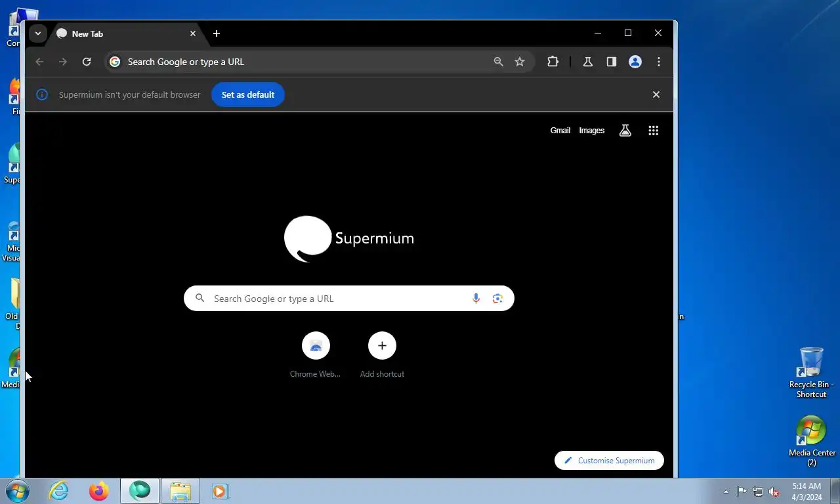Open the muted volume tray icon
The height and width of the screenshot is (504, 840).
pyautogui.click(x=774, y=492)
